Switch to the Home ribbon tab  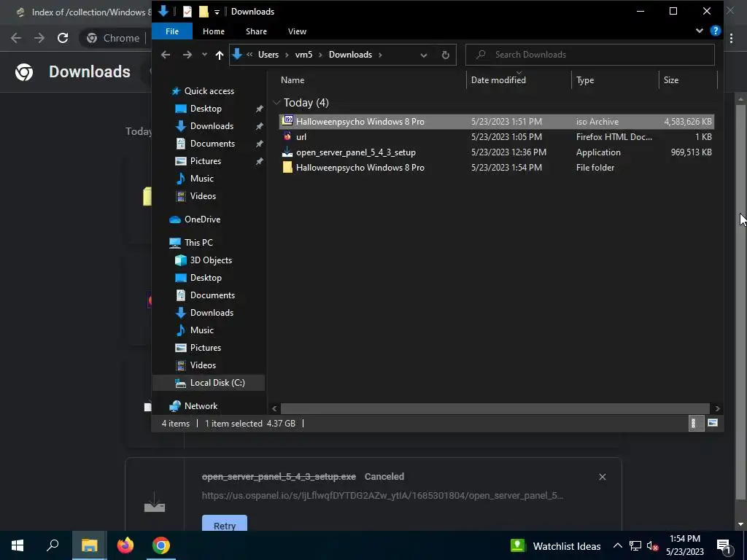coord(214,31)
